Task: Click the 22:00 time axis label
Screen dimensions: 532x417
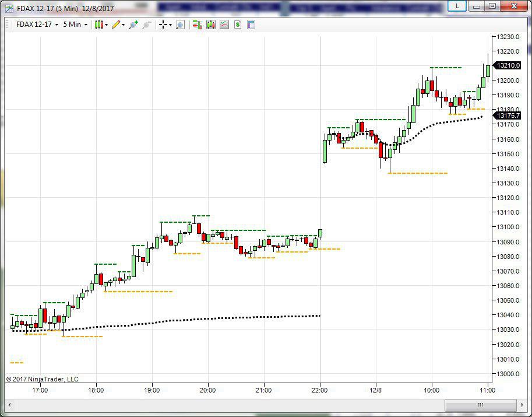Action: [x=319, y=390]
